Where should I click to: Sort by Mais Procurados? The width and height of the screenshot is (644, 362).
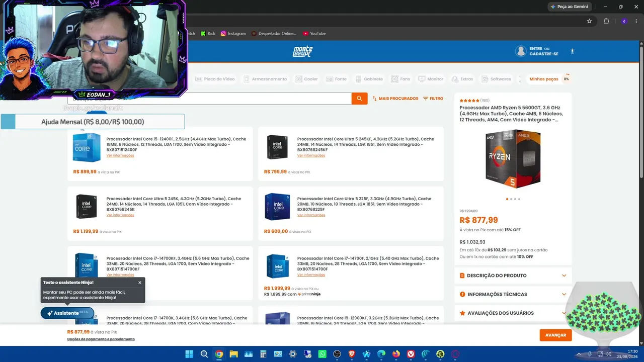[395, 99]
